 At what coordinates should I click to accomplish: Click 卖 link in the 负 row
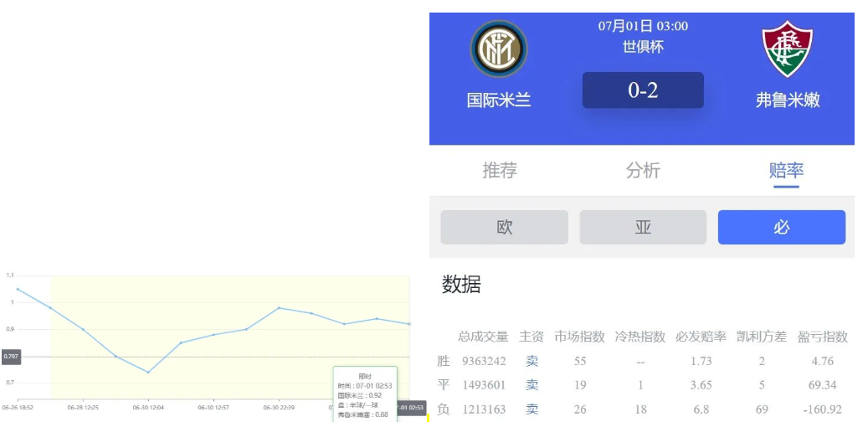532,409
